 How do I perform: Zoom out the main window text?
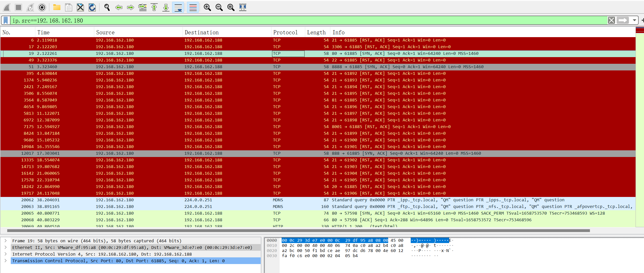219,7
